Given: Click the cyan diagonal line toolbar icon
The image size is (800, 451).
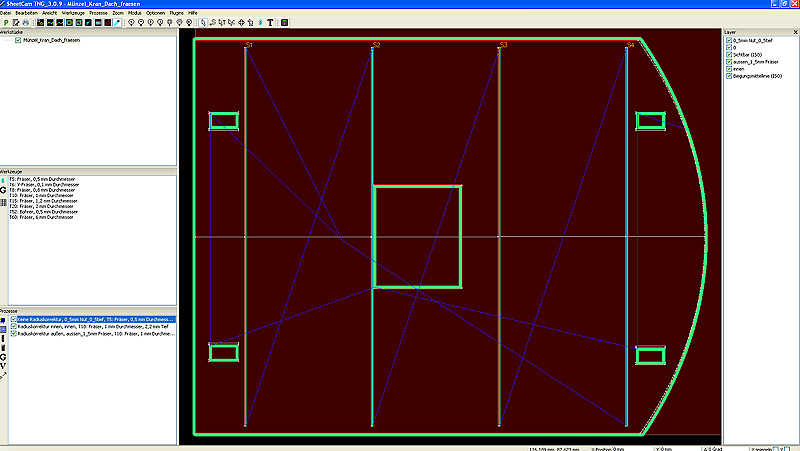Looking at the screenshot, I should tap(88, 22).
